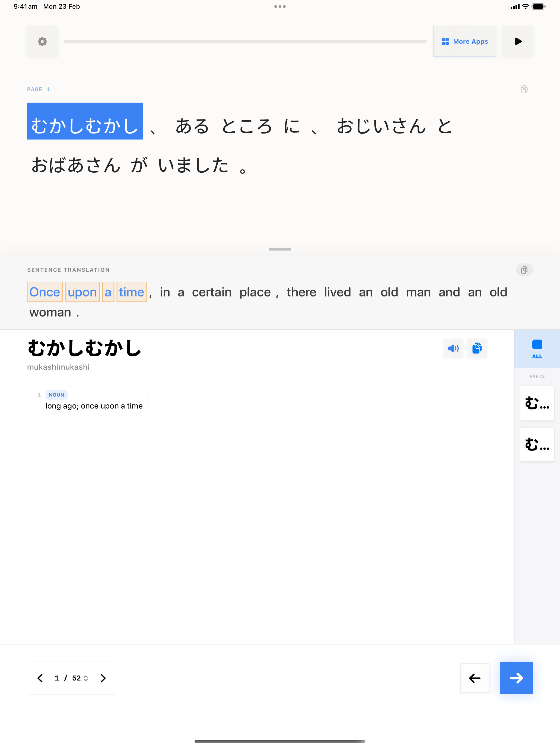
Task: Advance to the next word with the blue arrow
Action: pyautogui.click(x=516, y=678)
